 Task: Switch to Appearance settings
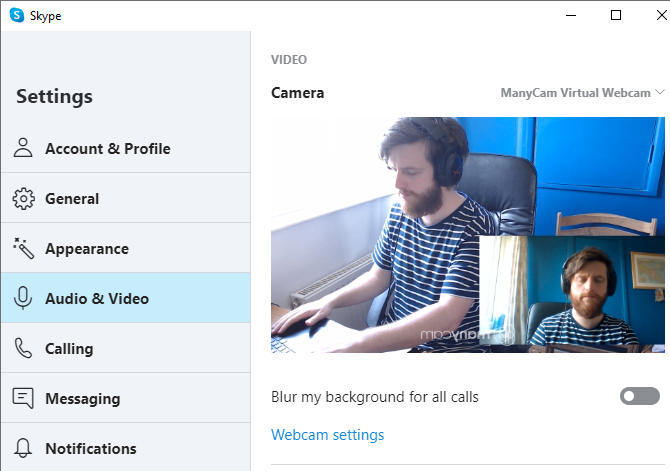[x=87, y=249]
